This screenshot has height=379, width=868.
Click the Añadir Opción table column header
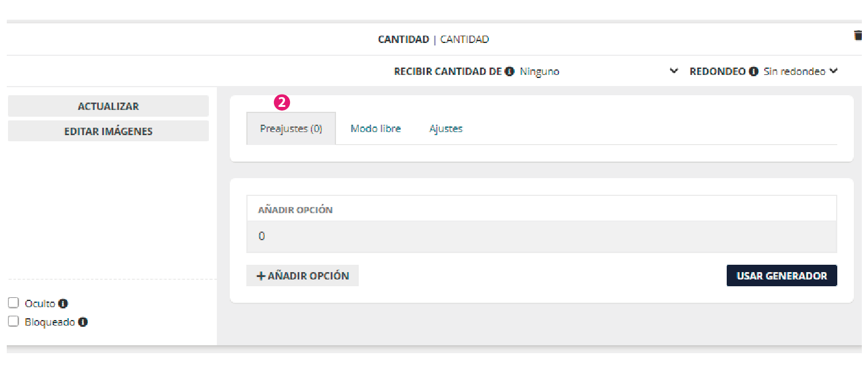coord(295,209)
